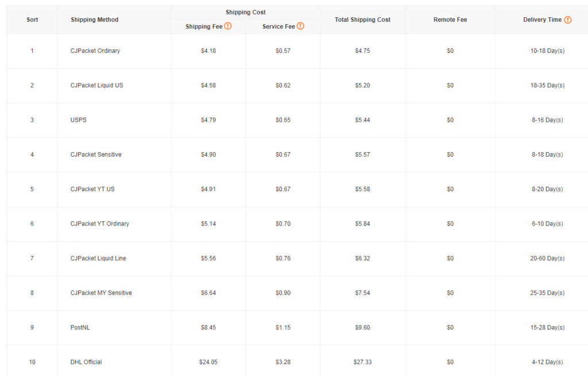Click the $0.57 service fee cell
Image resolution: width=588 pixels, height=376 pixels.
[283, 51]
